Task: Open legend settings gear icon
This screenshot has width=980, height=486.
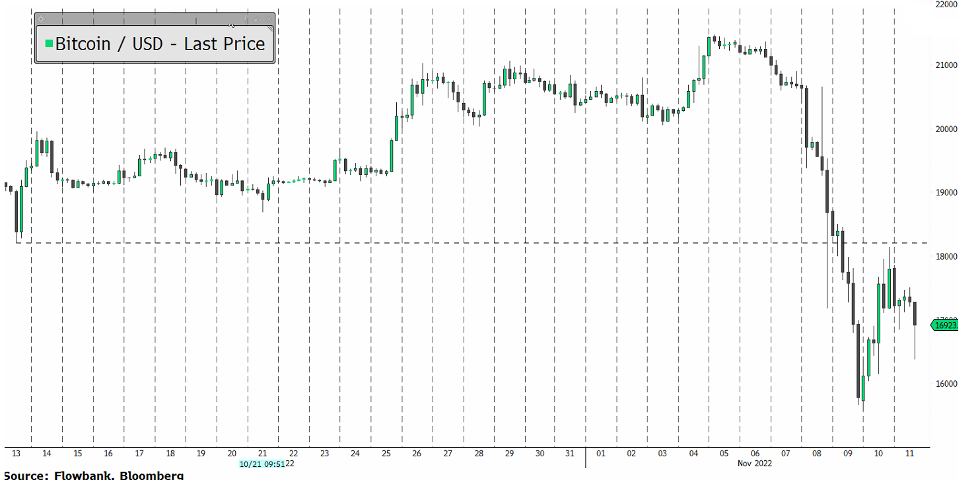Action: (41, 19)
